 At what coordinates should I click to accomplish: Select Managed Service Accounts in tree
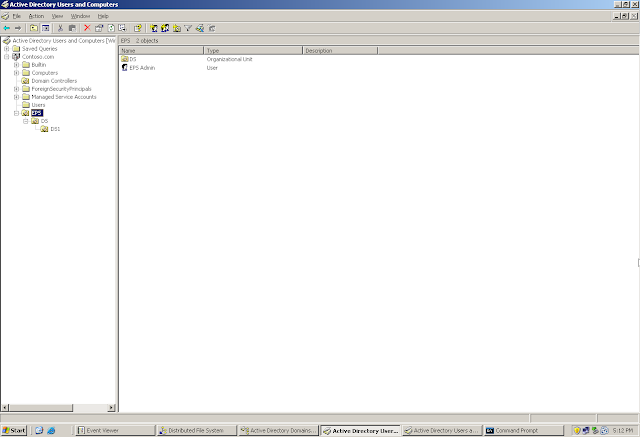coord(64,97)
